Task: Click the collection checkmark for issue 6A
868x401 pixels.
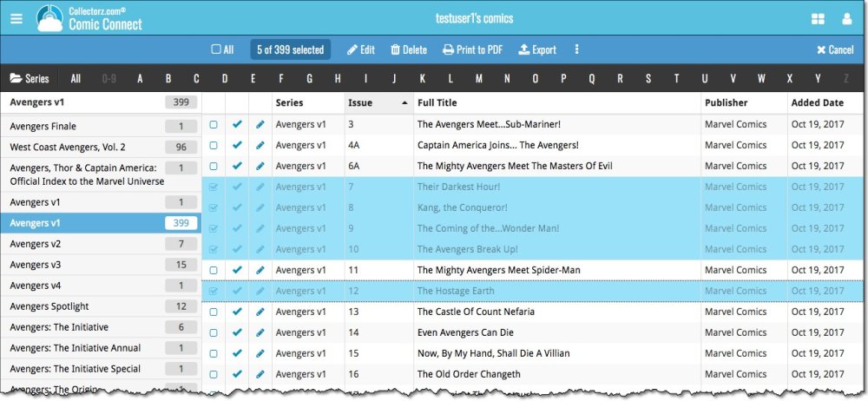Action: click(237, 166)
